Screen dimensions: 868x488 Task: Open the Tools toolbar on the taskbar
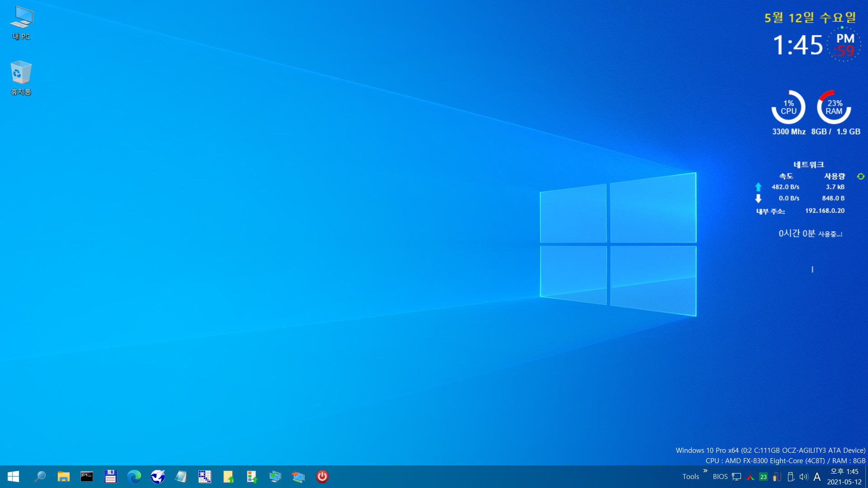(x=691, y=477)
